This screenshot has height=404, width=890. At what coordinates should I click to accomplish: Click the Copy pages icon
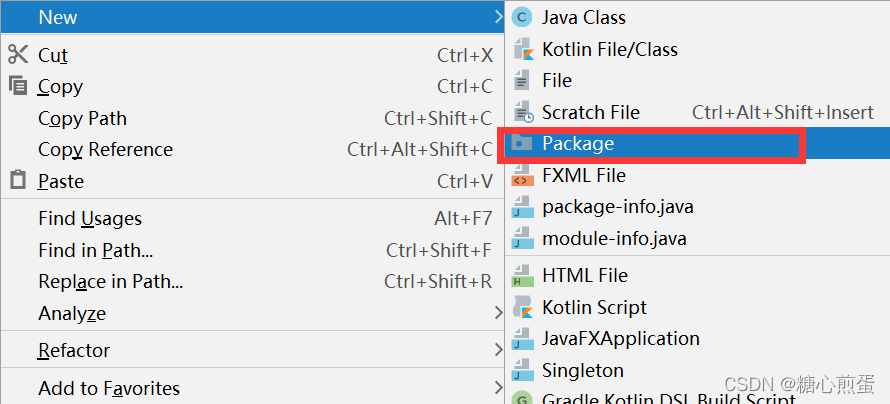coord(18,86)
